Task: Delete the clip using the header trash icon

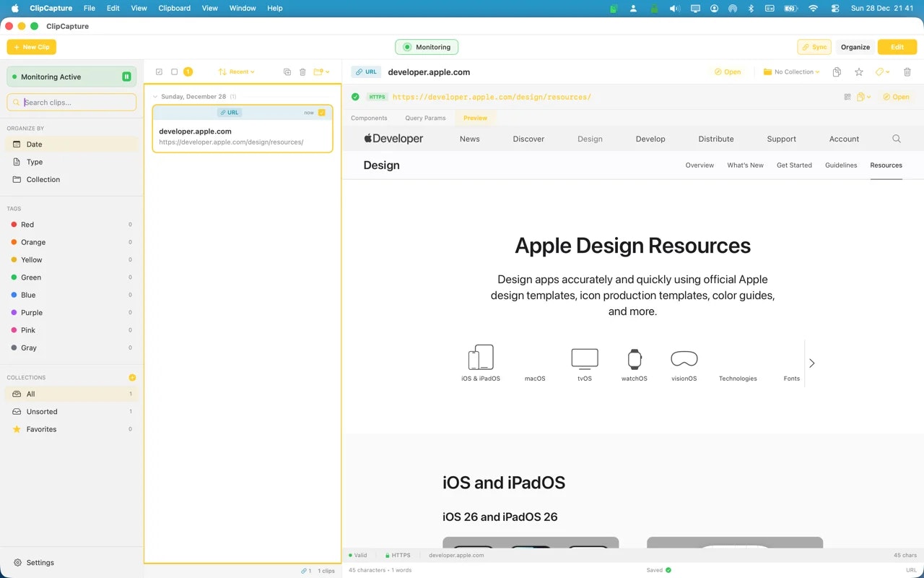Action: point(907,72)
